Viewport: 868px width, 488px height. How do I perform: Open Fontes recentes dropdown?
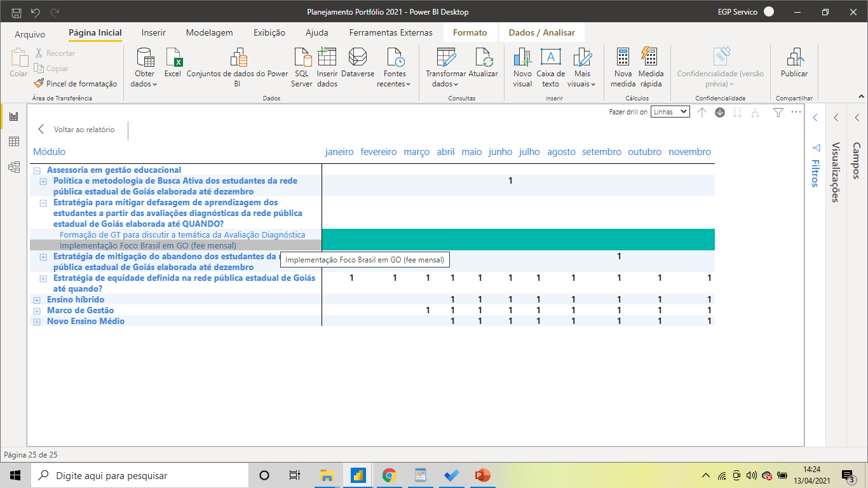coord(394,68)
